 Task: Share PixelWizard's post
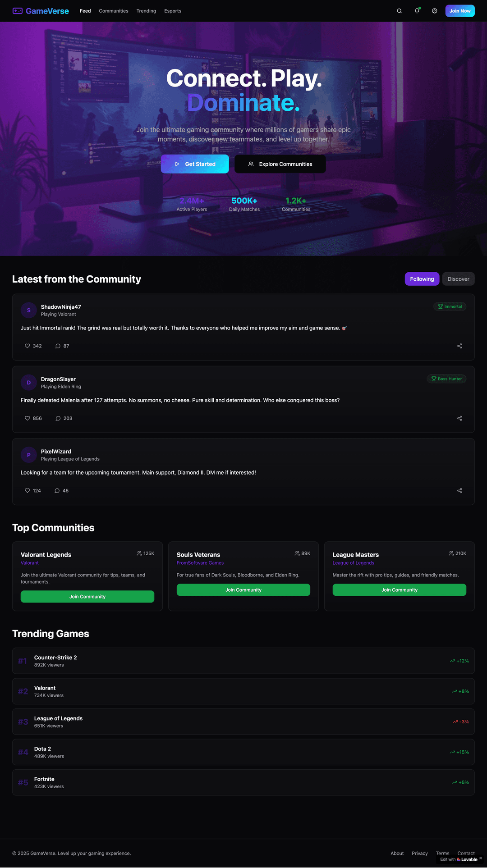pyautogui.click(x=459, y=491)
